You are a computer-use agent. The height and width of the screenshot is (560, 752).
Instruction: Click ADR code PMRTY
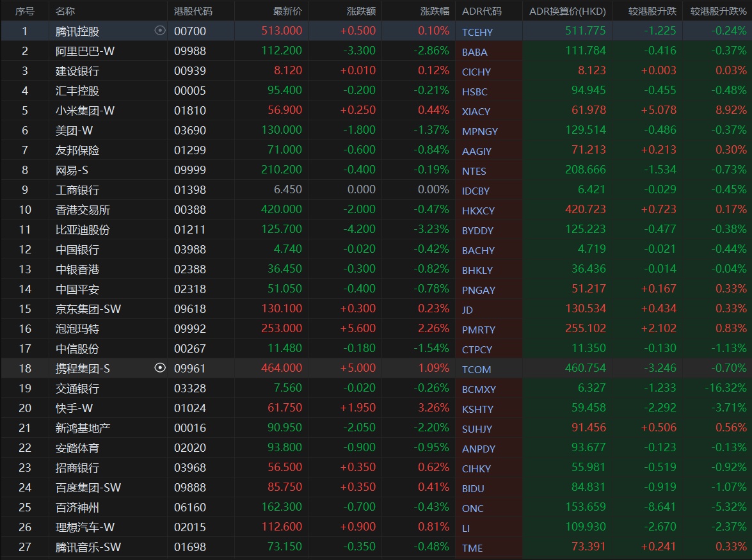(478, 330)
